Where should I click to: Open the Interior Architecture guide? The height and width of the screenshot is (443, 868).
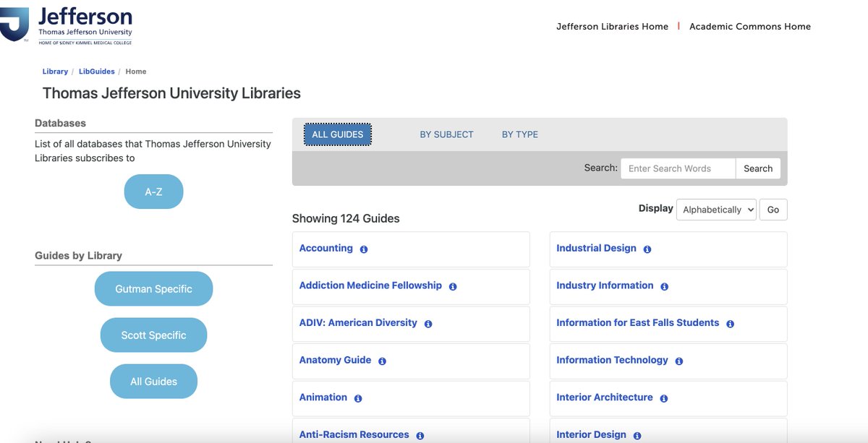605,397
